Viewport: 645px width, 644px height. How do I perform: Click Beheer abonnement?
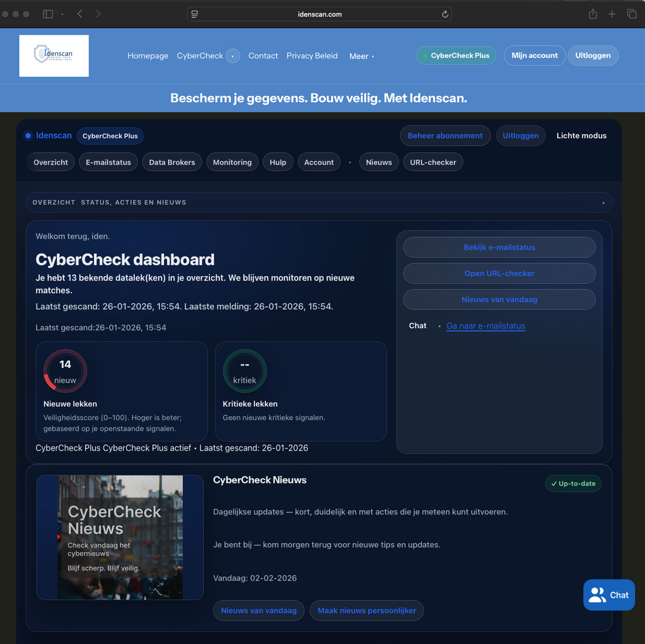(445, 135)
